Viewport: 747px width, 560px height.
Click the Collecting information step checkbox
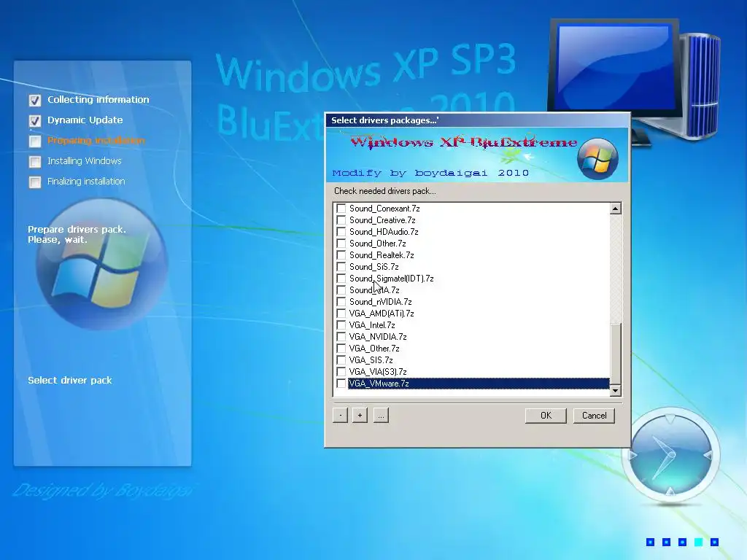pyautogui.click(x=35, y=101)
